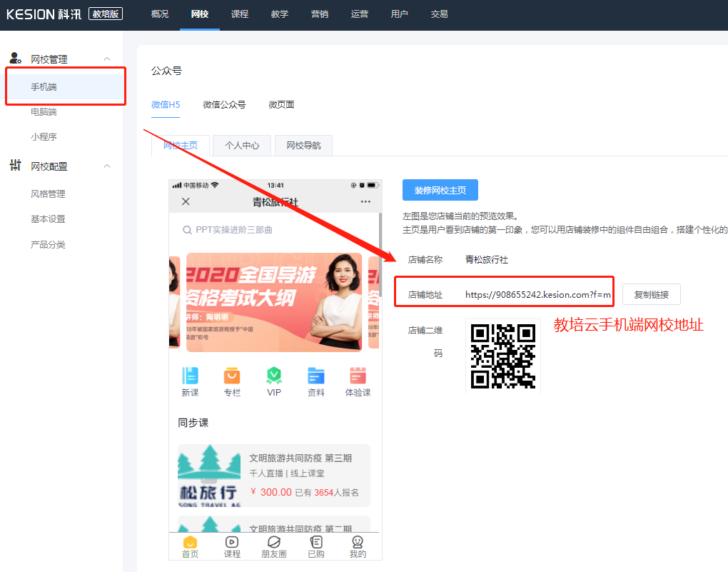Open the 个人中心 tab
The width and height of the screenshot is (728, 572).
(242, 146)
